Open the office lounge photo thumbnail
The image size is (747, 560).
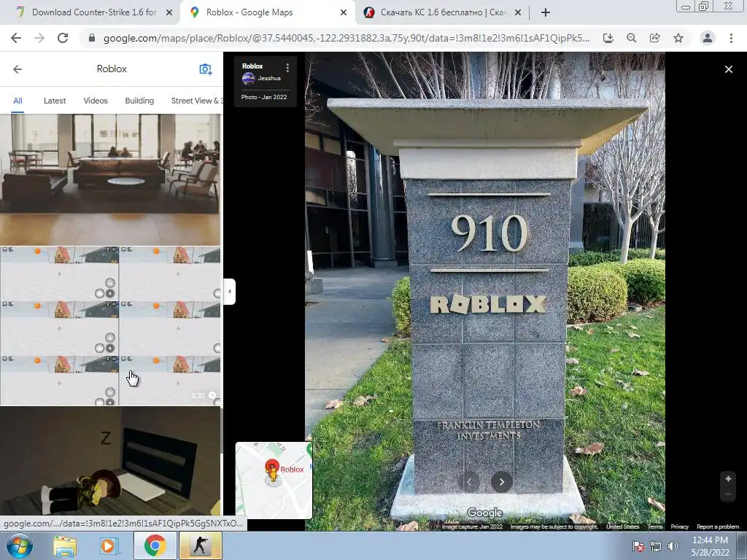tap(110, 179)
